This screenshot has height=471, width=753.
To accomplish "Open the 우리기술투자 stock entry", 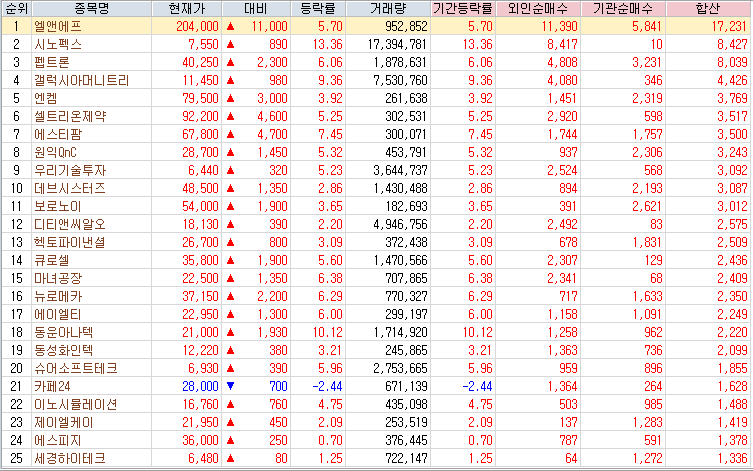I will coord(70,170).
